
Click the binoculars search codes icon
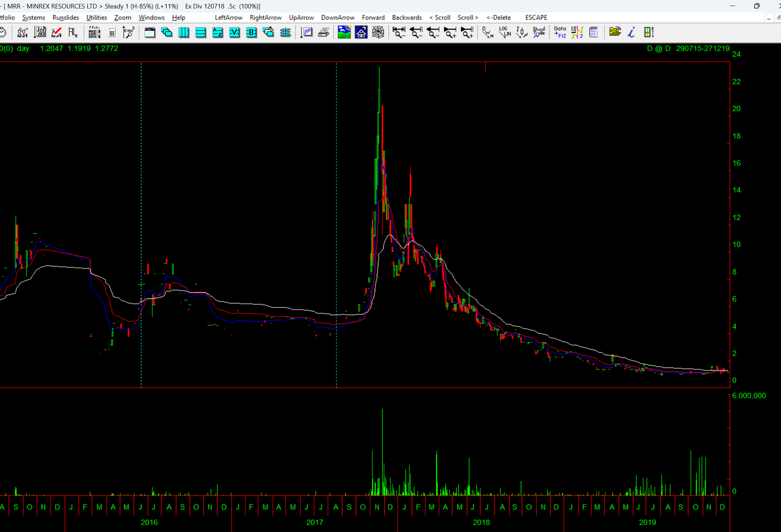(x=23, y=32)
